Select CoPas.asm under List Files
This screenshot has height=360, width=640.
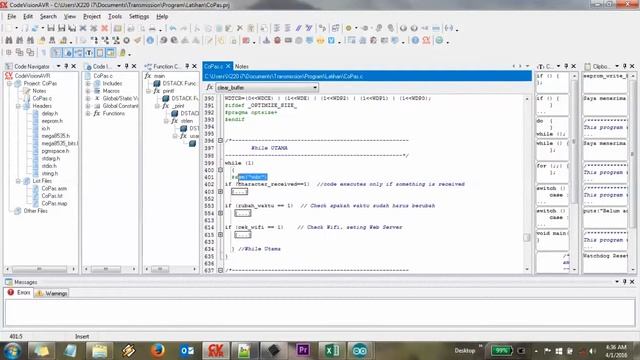54,189
